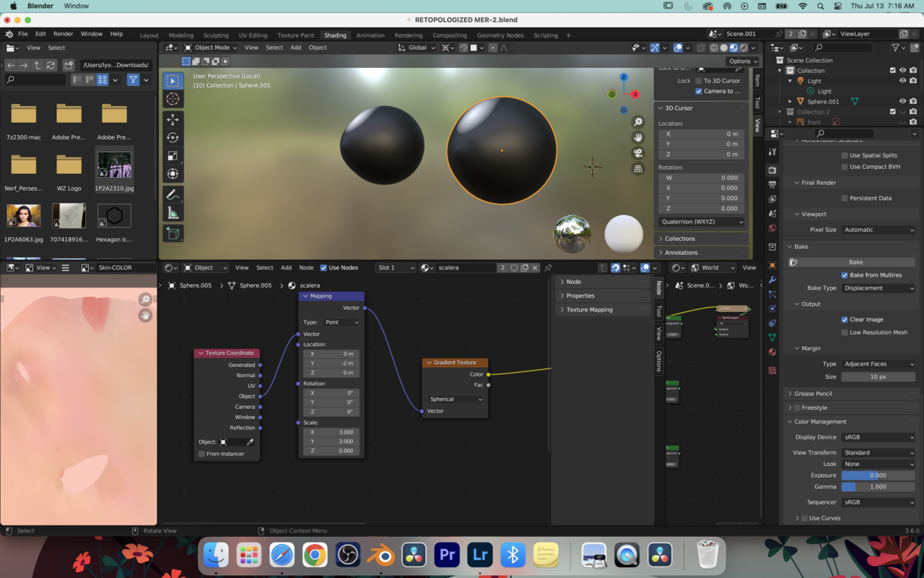Uncheck the Clear Image option
The height and width of the screenshot is (578, 924).
click(x=845, y=319)
